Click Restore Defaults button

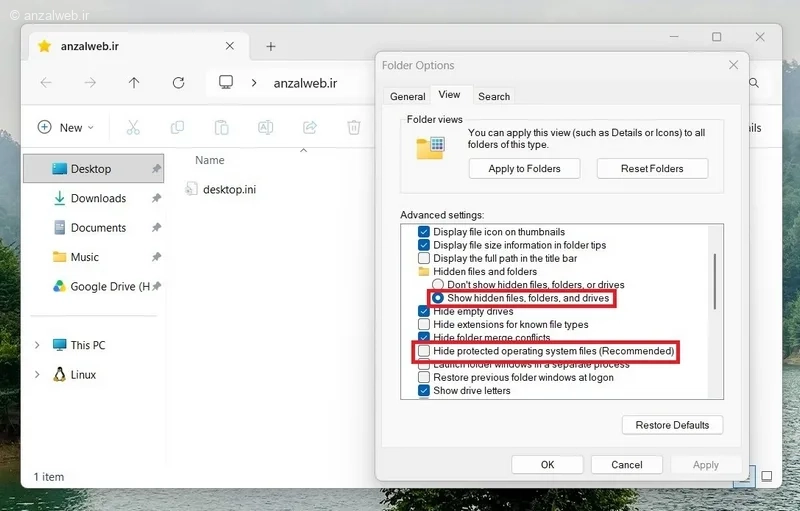pyautogui.click(x=672, y=425)
